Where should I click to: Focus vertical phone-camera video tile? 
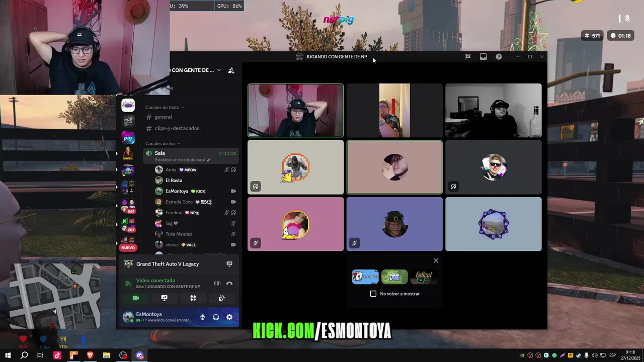click(x=394, y=110)
